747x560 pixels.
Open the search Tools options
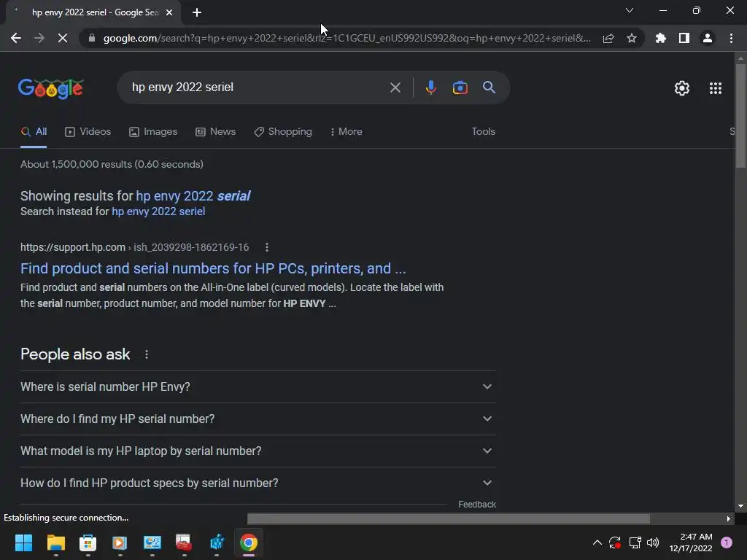point(484,131)
